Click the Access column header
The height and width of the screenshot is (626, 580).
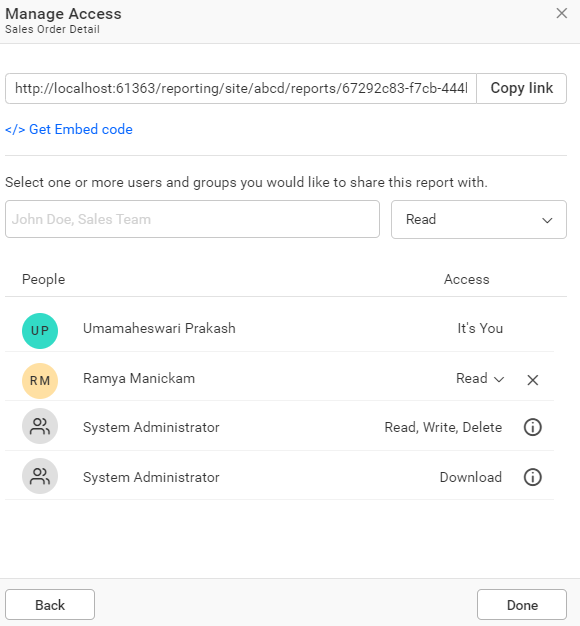coord(466,279)
